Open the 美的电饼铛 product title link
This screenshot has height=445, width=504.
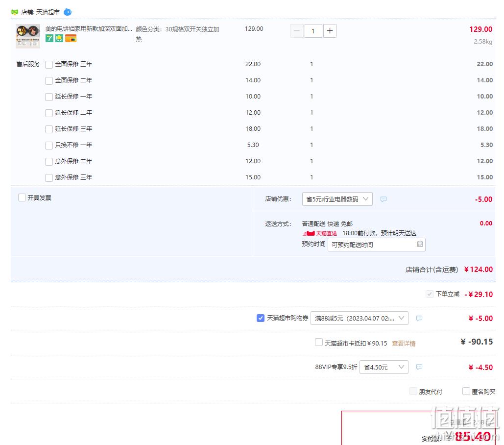pos(89,28)
